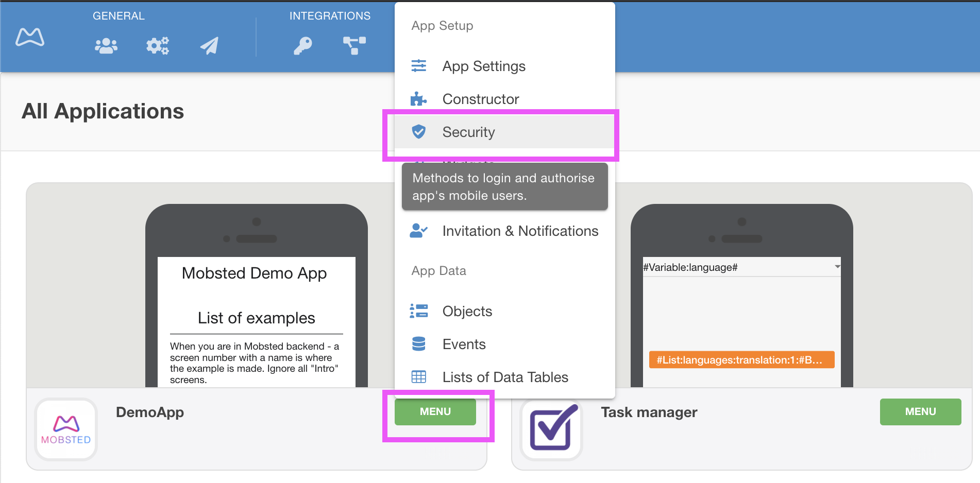Click the shield icon beside Security
Viewport: 980px width, 483px height.
pos(419,132)
